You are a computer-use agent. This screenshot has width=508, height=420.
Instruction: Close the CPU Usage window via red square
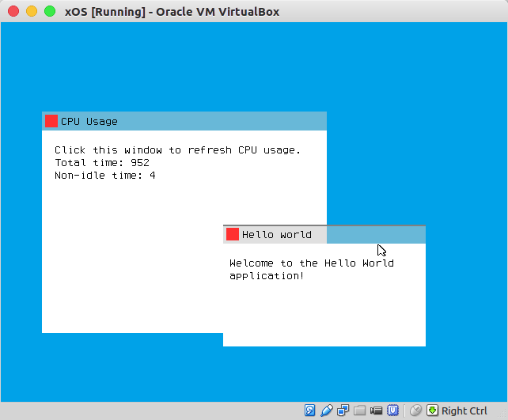[51, 121]
